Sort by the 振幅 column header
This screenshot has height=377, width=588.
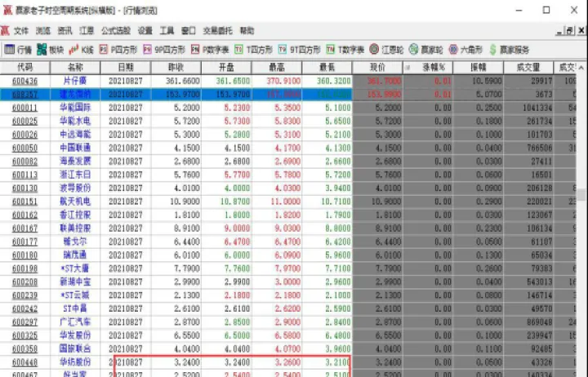(478, 68)
